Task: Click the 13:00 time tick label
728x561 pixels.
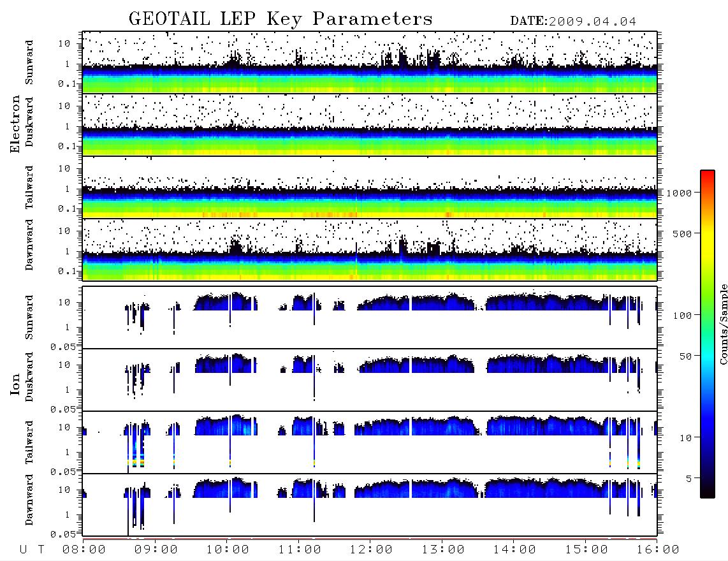Action: (x=444, y=550)
